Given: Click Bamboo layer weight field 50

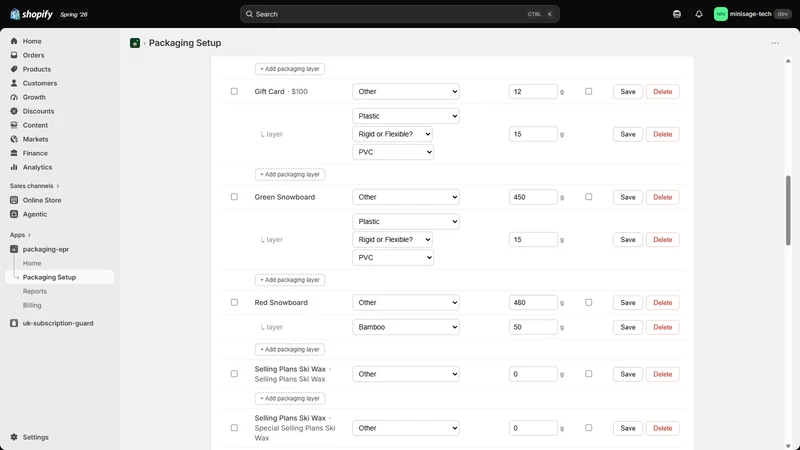Looking at the screenshot, I should tap(533, 327).
